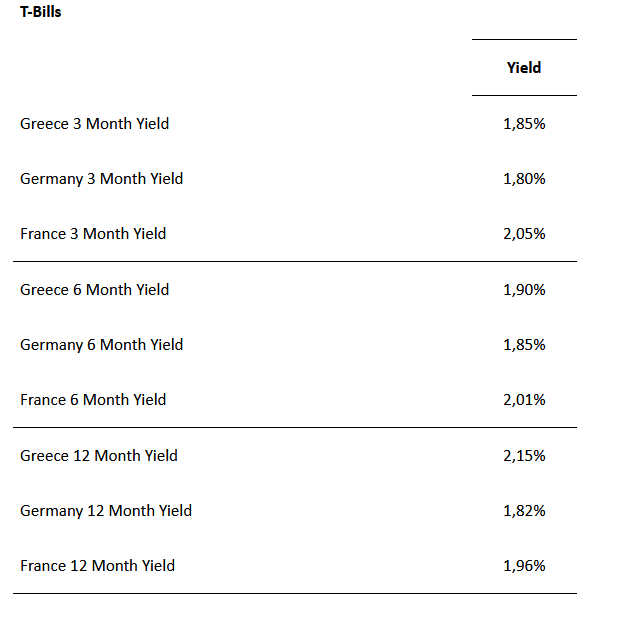Select the Germany 12 Month Yield label
Image resolution: width=631 pixels, height=629 pixels.
[x=106, y=511]
